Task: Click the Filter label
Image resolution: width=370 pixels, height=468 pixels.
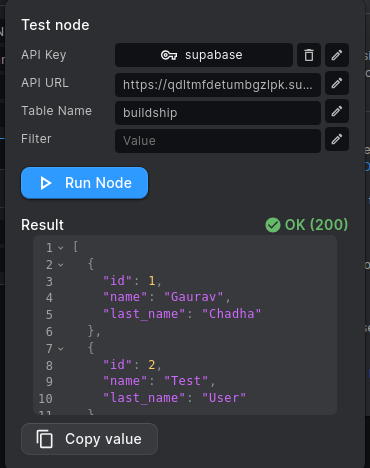Action: (36, 139)
